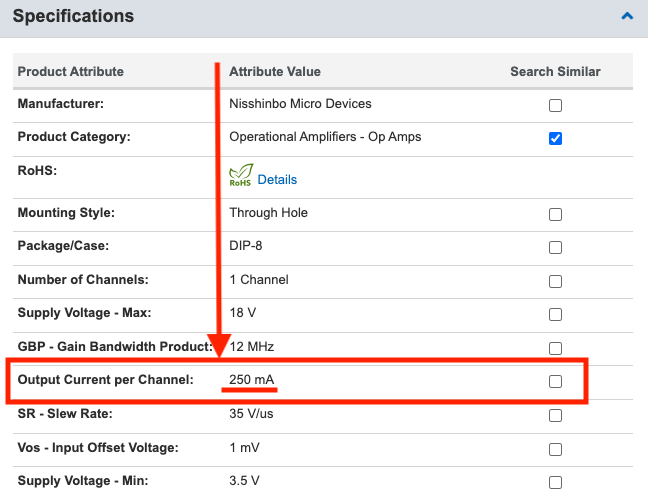
Task: Enable the Package/Case DIP-8 checkbox
Action: (x=555, y=247)
